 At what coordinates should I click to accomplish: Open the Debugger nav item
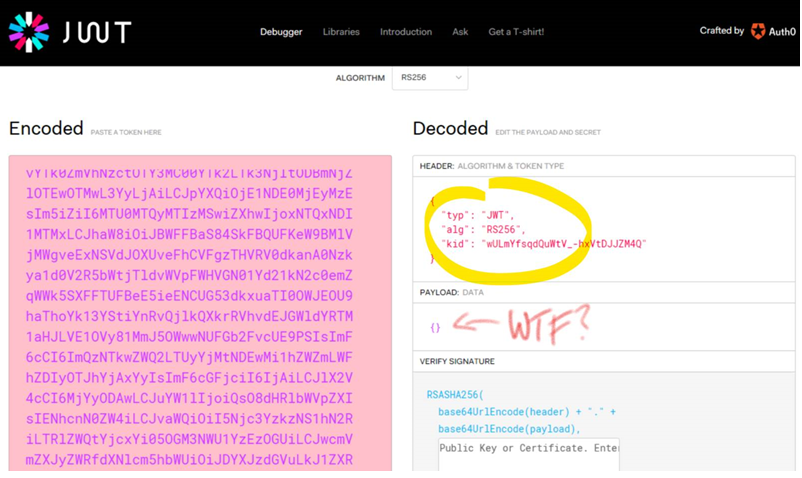[x=281, y=32]
